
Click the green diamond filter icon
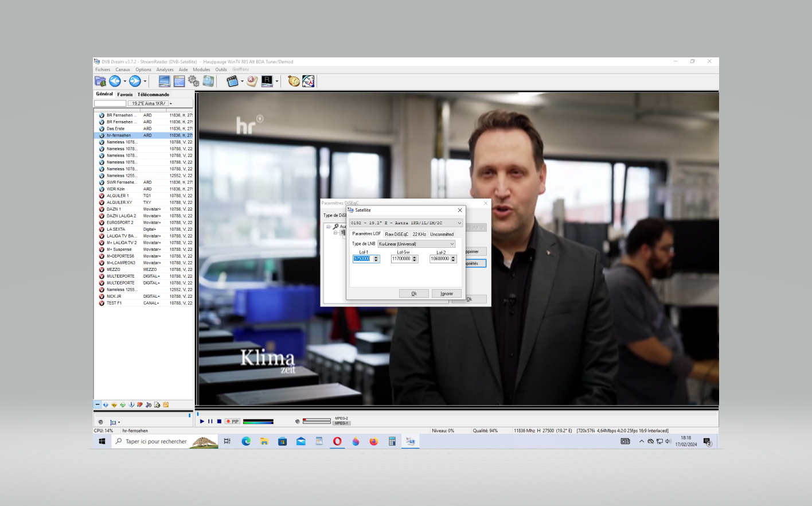point(123,405)
